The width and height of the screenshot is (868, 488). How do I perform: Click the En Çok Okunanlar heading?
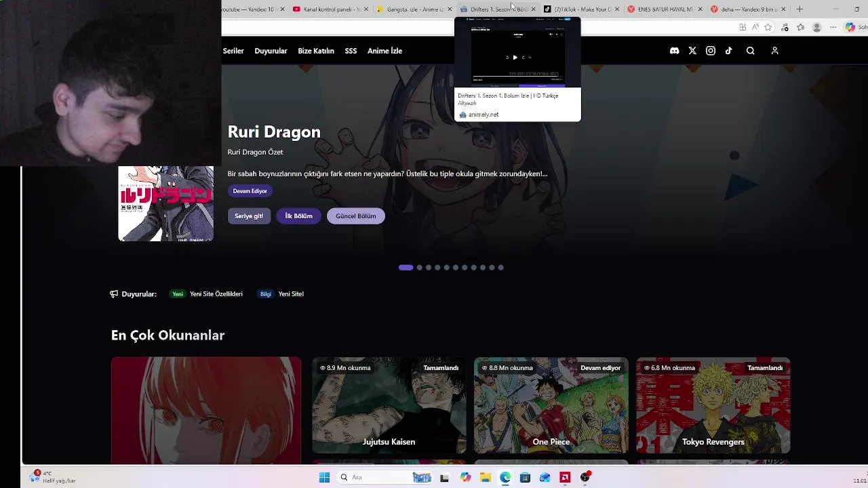coord(167,335)
